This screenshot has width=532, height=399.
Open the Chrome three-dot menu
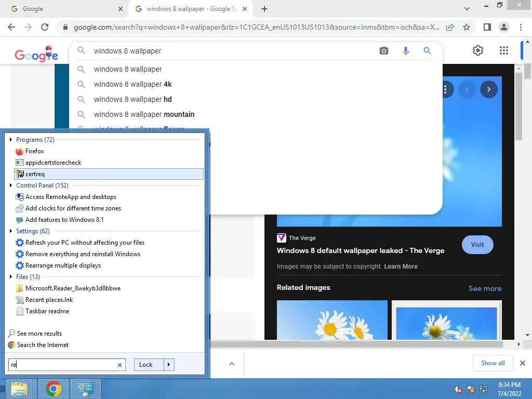click(521, 27)
